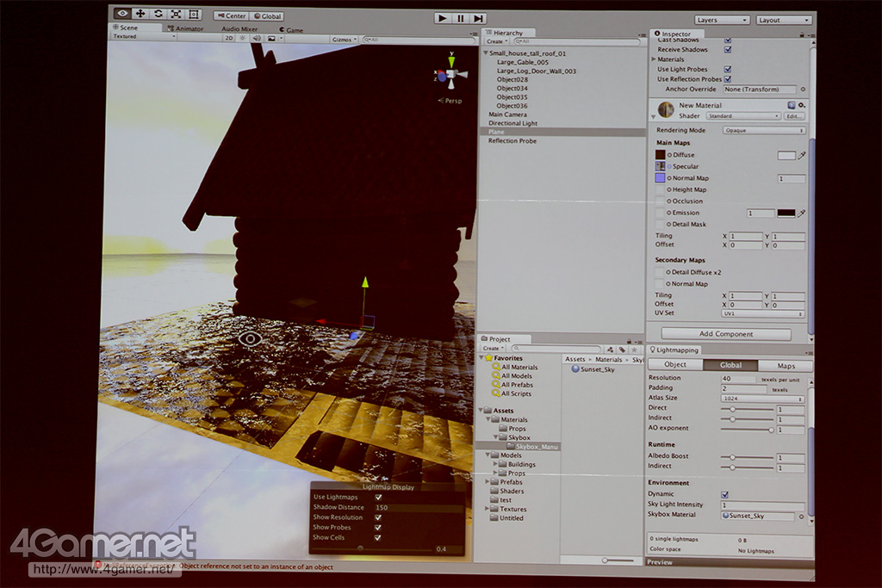Search by type in Project panel
Screen dimensions: 882x588
click(x=610, y=349)
